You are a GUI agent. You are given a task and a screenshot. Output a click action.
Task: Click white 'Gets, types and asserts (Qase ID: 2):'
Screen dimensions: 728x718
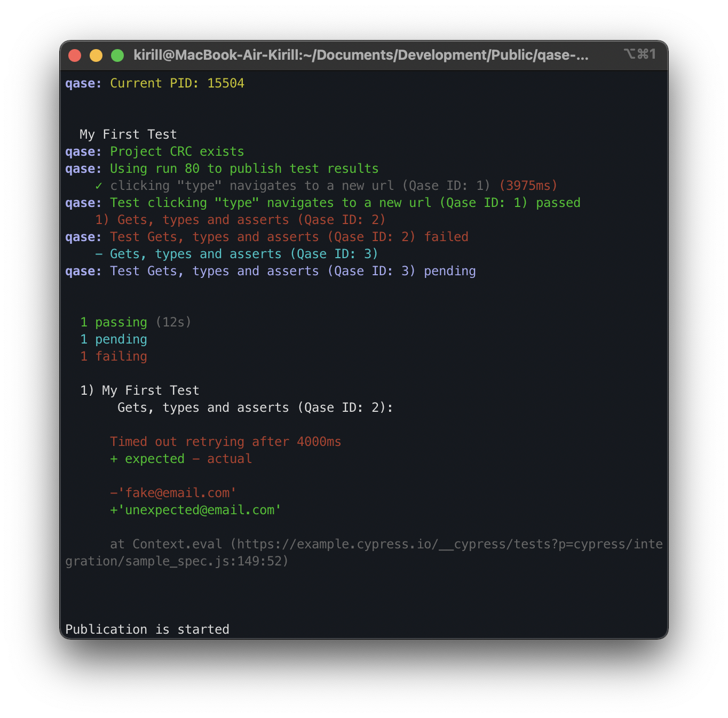(x=255, y=408)
